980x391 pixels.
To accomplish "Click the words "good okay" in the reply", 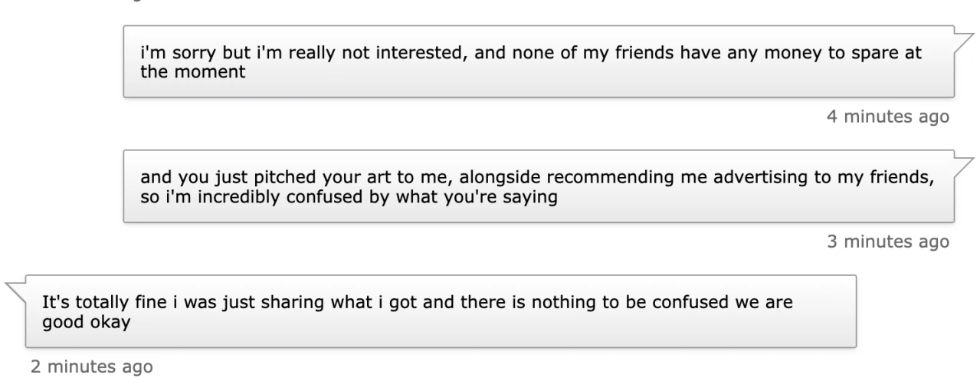I will pyautogui.click(x=86, y=320).
